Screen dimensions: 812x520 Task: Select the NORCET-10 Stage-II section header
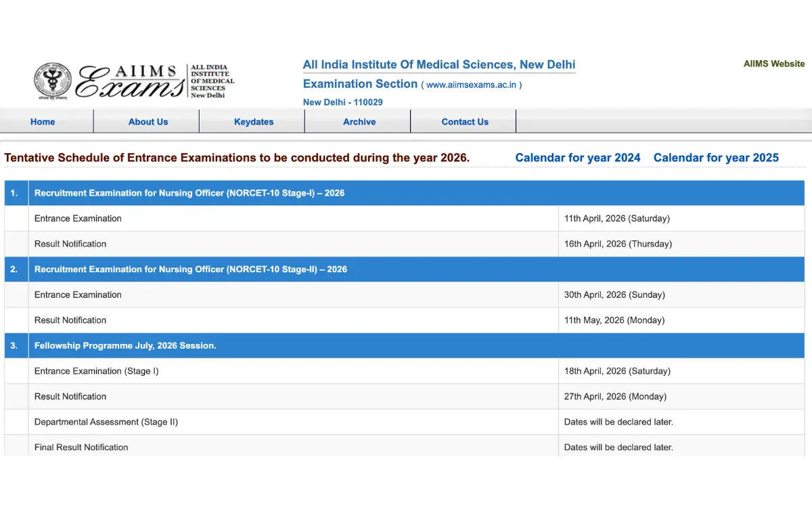point(416,269)
